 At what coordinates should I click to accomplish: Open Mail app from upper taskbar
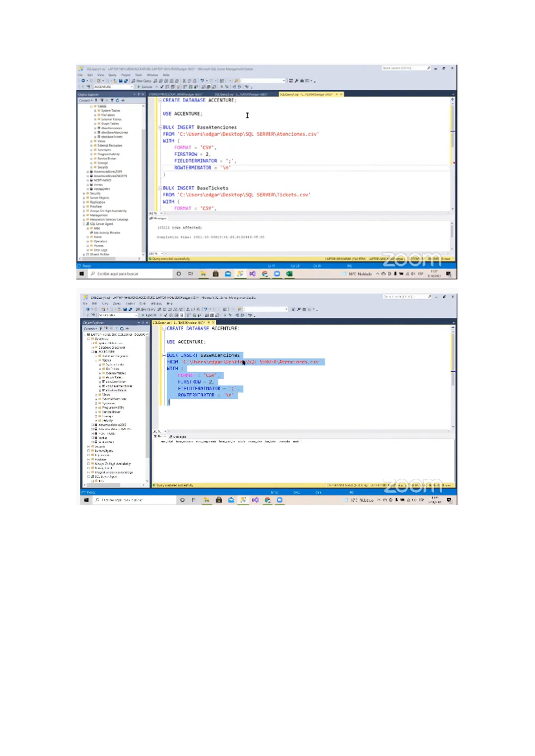click(x=228, y=274)
